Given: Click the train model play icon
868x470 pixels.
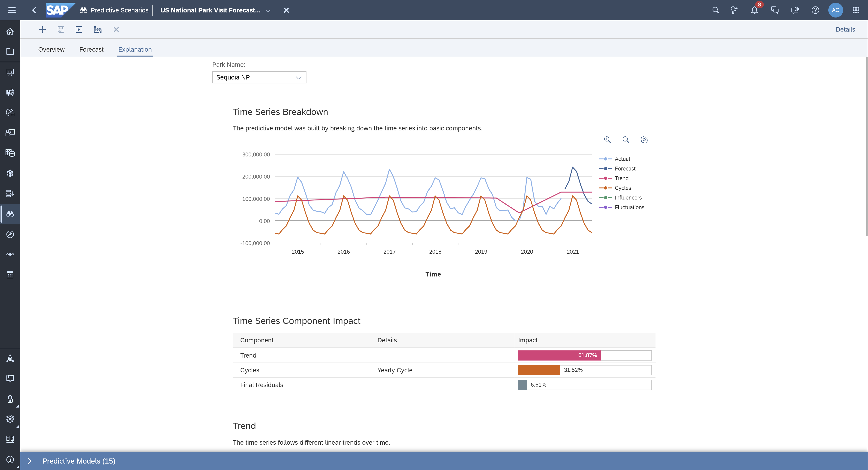Looking at the screenshot, I should pos(79,30).
